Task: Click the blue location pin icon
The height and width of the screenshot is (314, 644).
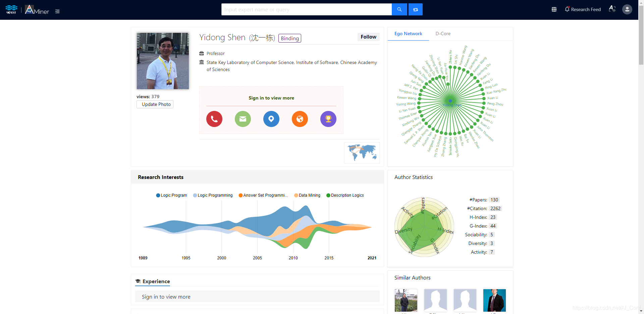Action: pos(271,119)
